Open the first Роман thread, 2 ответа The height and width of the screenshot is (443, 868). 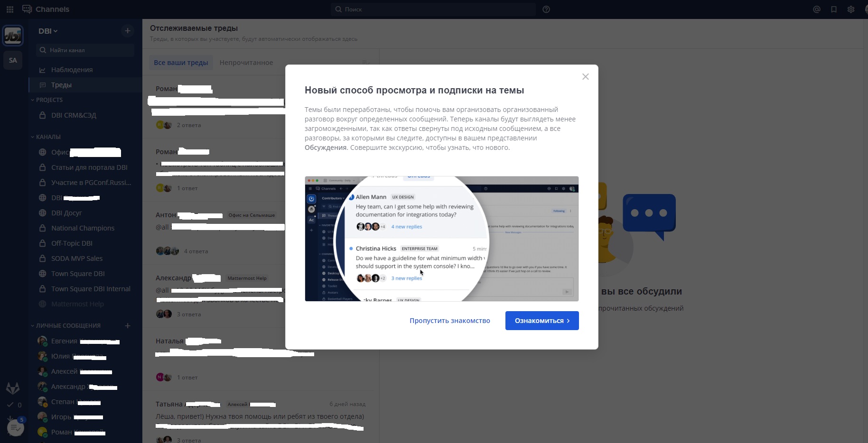pos(214,107)
